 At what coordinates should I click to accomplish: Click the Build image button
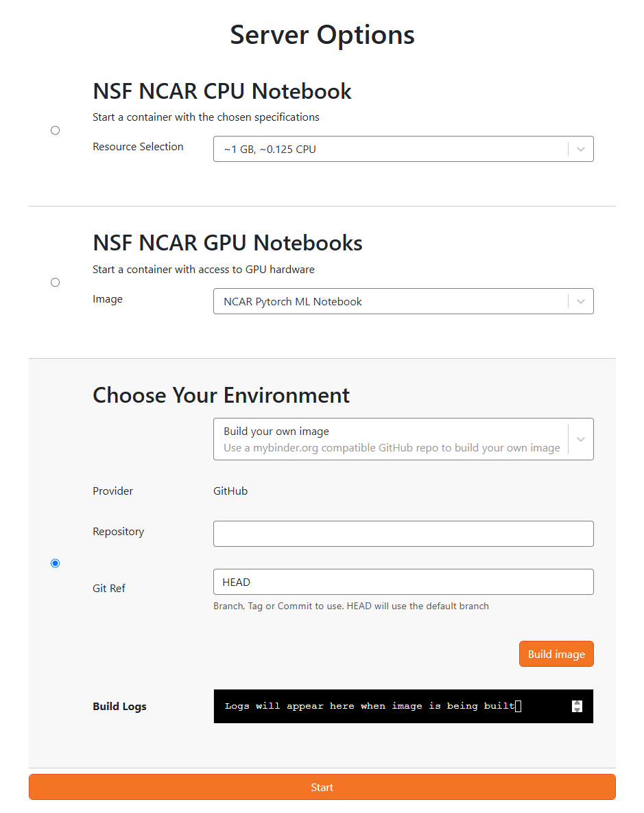556,654
